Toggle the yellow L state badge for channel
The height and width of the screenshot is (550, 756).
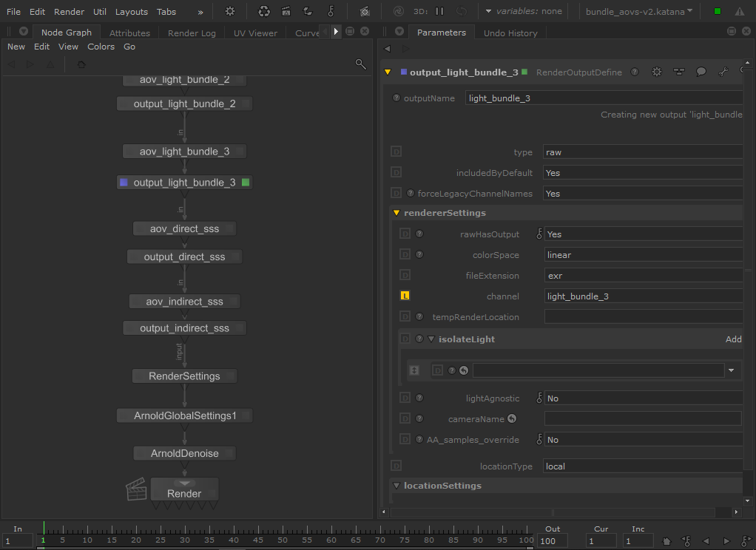[405, 296]
